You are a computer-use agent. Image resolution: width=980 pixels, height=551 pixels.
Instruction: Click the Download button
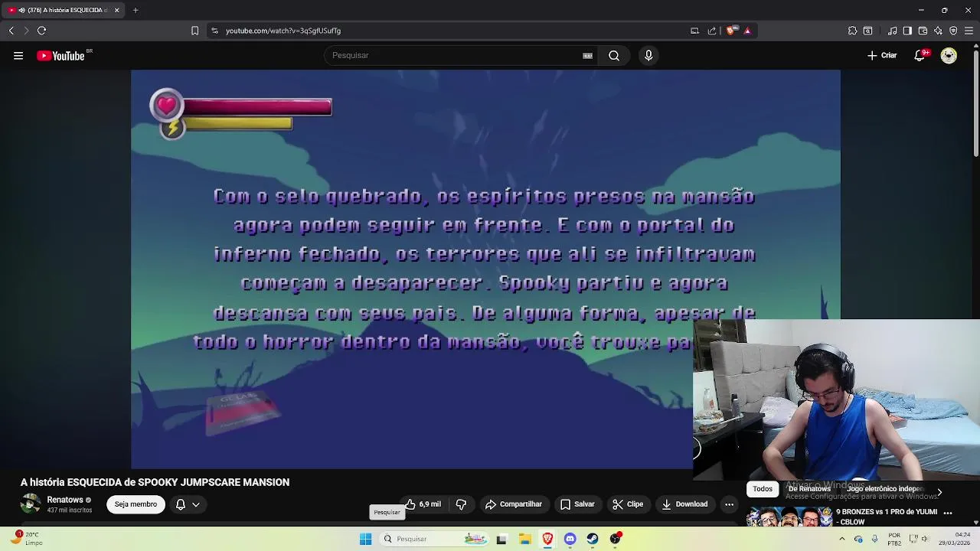point(684,504)
